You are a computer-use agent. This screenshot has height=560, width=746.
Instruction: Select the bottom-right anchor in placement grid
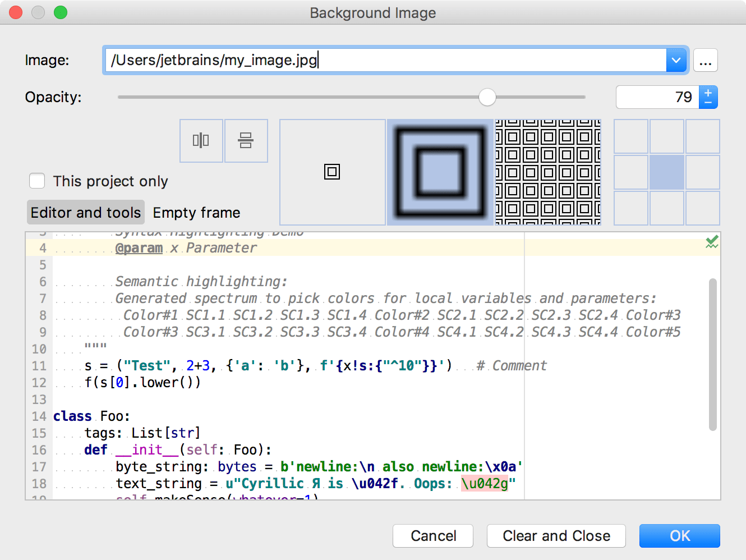click(703, 208)
